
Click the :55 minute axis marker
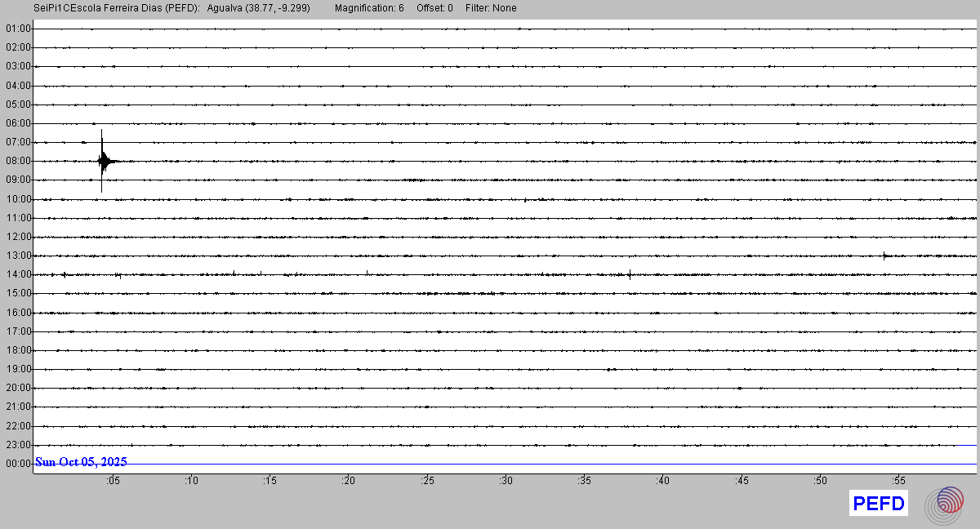(898, 481)
